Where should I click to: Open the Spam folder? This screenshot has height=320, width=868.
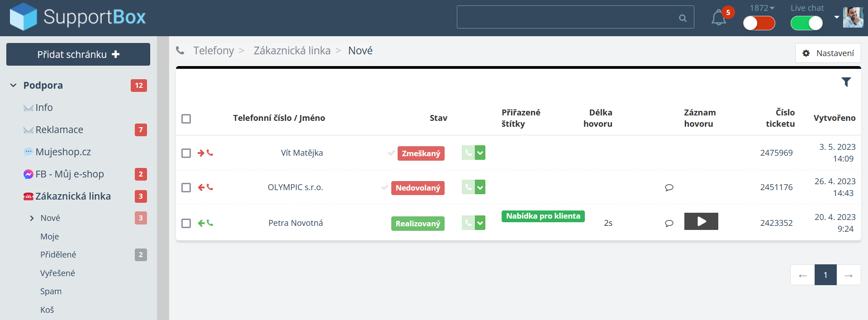(x=51, y=291)
